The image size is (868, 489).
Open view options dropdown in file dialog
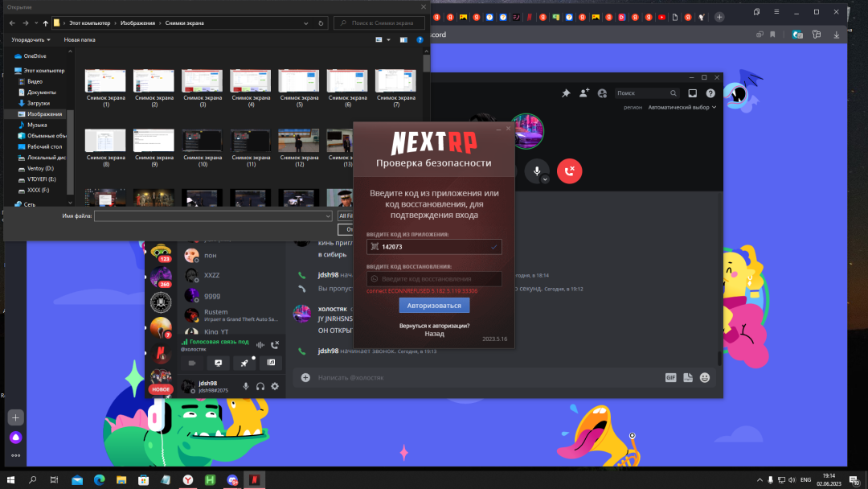[388, 40]
